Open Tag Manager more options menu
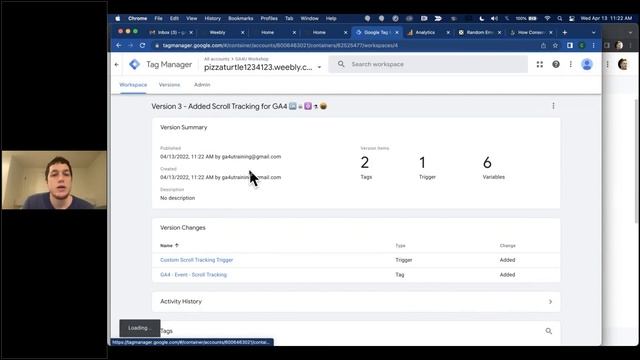 pyautogui.click(x=571, y=64)
